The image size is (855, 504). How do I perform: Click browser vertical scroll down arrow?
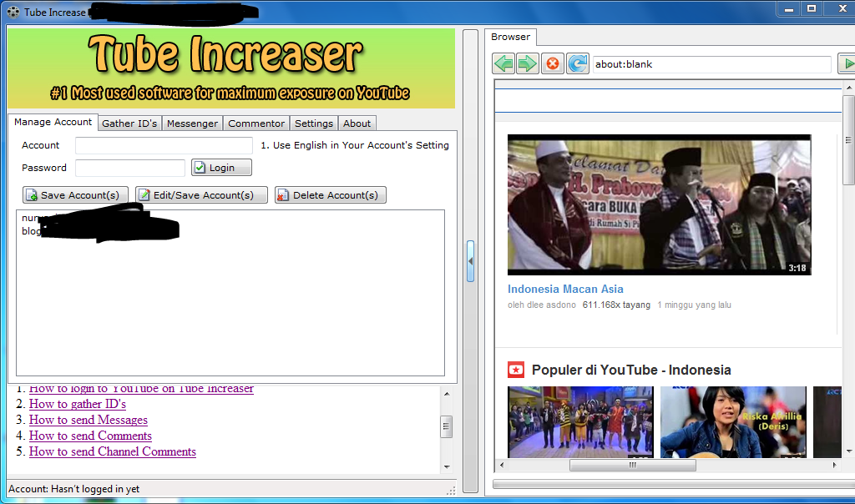tap(849, 451)
